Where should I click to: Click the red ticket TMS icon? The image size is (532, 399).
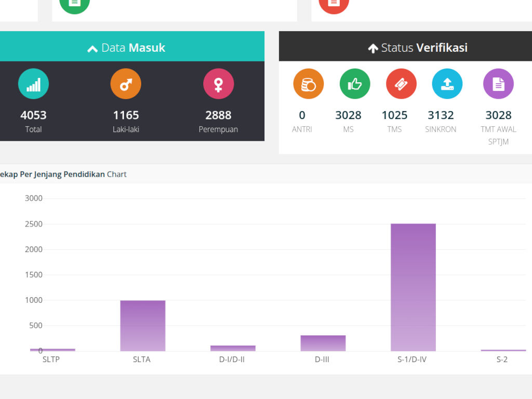click(401, 84)
